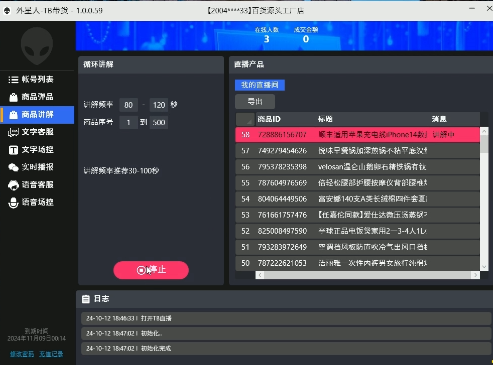This screenshot has width=493, height=365.
Task: Click the end product number field showing 500
Action: point(159,123)
